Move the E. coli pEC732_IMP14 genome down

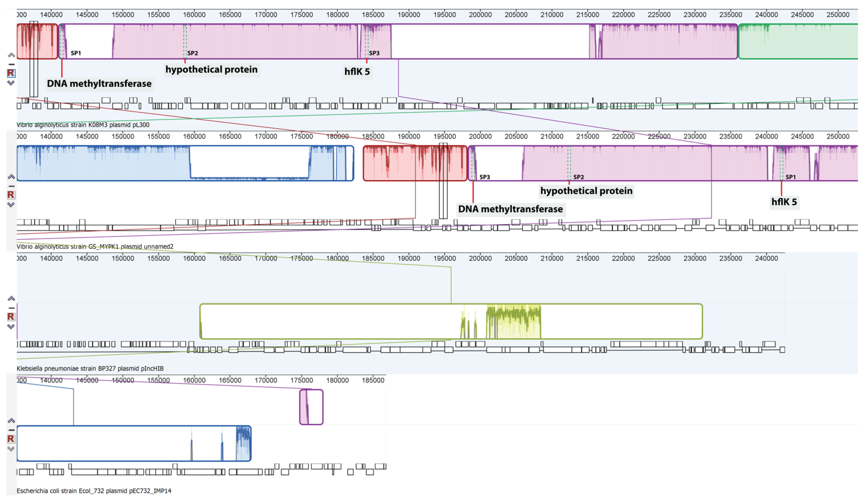(11, 449)
